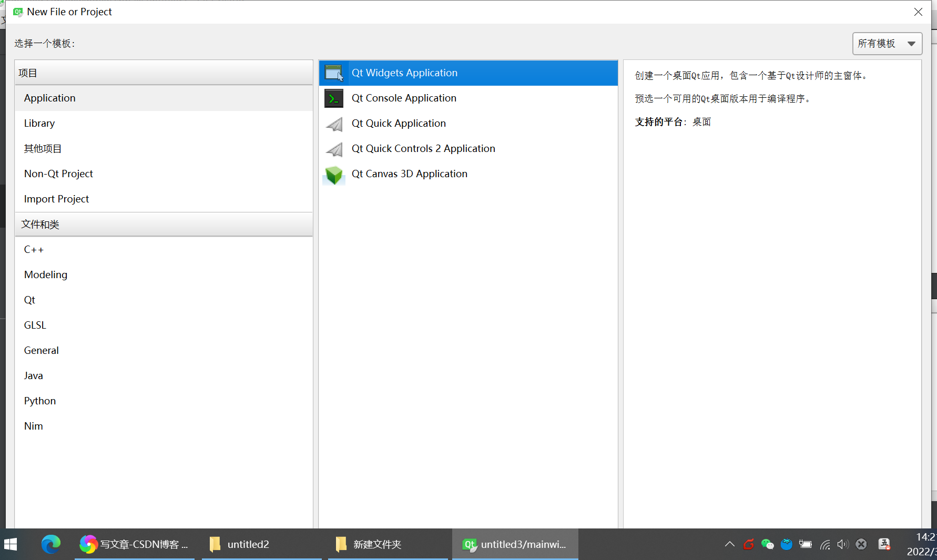This screenshot has height=560, width=937.
Task: Expand hidden icons in the system tray
Action: [730, 544]
